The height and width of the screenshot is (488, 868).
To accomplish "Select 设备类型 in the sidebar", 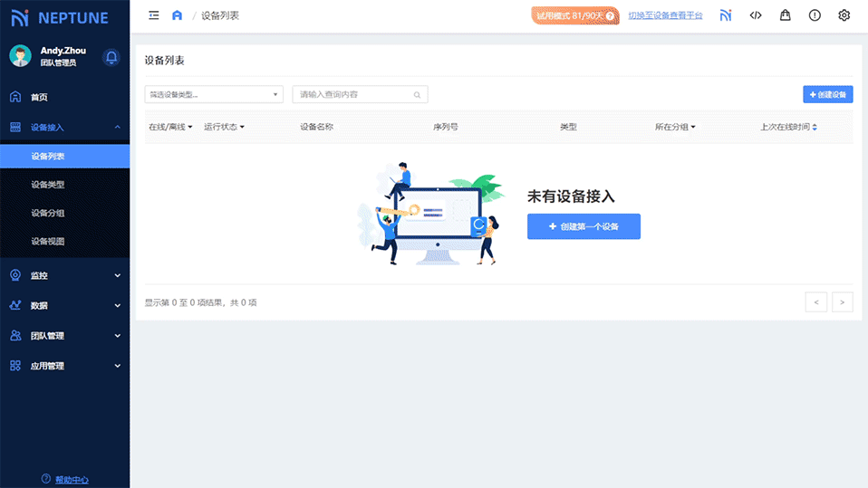I will [48, 185].
